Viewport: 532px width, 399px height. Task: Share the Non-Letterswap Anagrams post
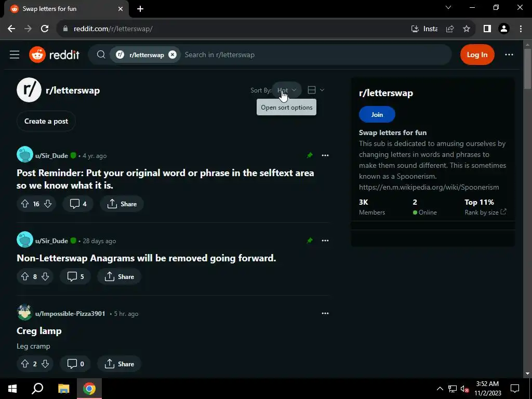pos(119,276)
